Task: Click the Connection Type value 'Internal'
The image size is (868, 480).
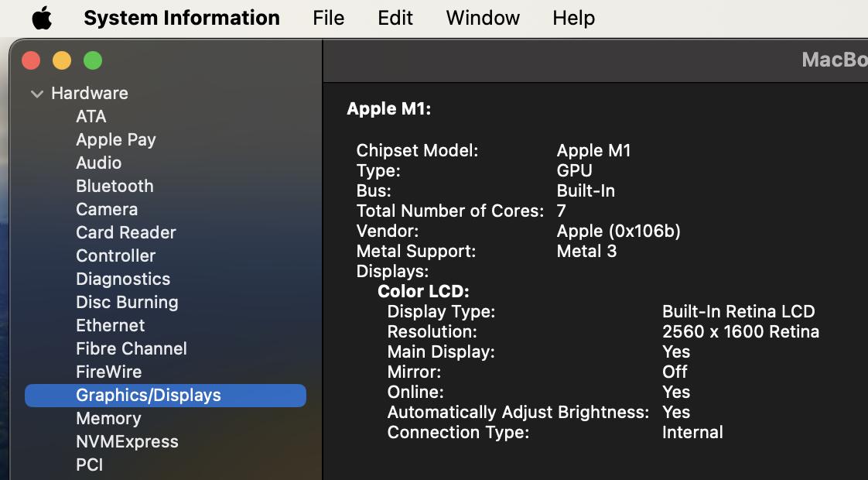Action: pos(692,432)
